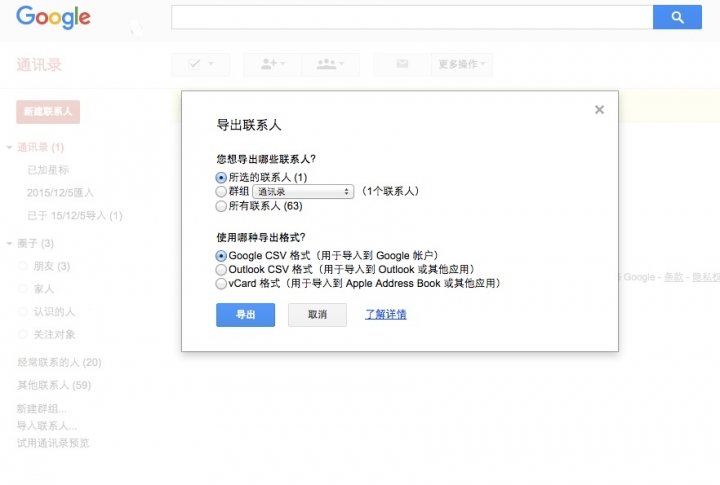This screenshot has width=720, height=485.
Task: Open 其他联系人 (59) list
Action: click(x=54, y=385)
